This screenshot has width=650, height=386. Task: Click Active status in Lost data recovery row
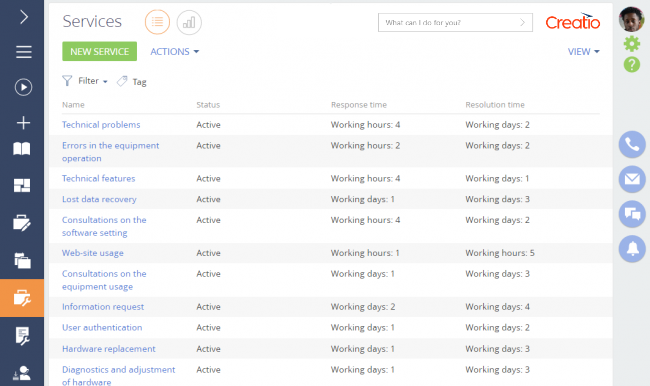209,199
